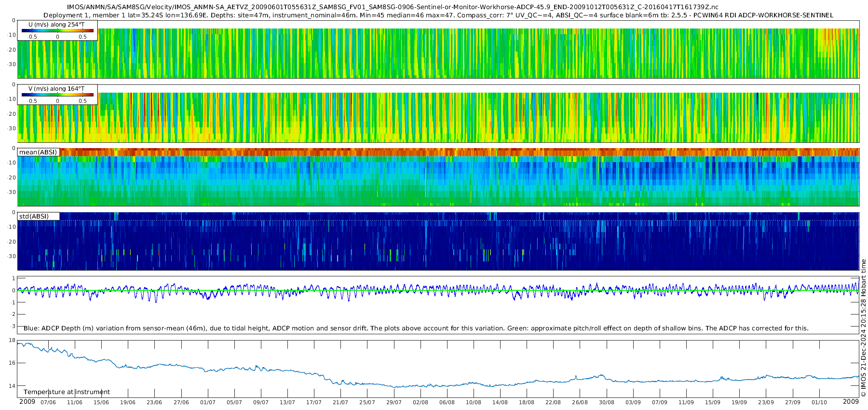Click the 14 tick on temperature axis
Viewport: 868px width, 410px height.
click(x=12, y=386)
